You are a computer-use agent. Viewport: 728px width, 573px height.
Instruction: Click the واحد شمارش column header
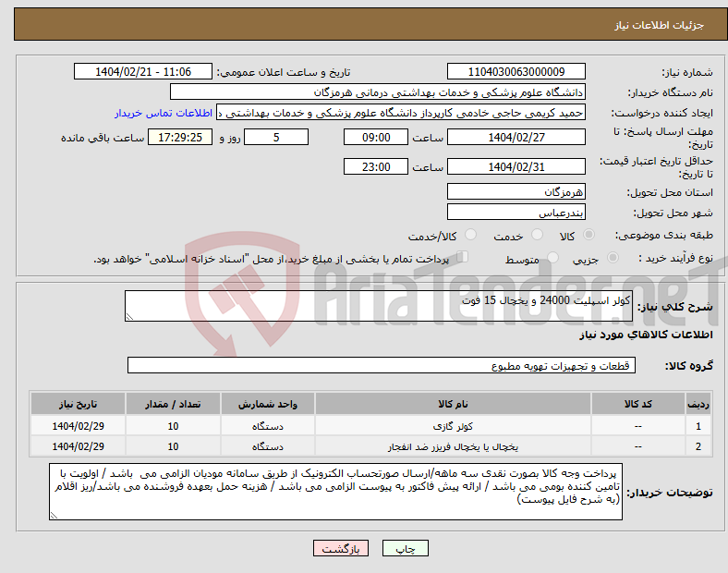click(x=267, y=404)
